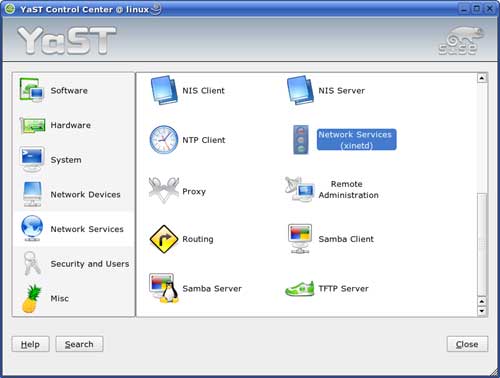Click the Hardware card icon
The height and width of the screenshot is (378, 500).
(x=32, y=125)
